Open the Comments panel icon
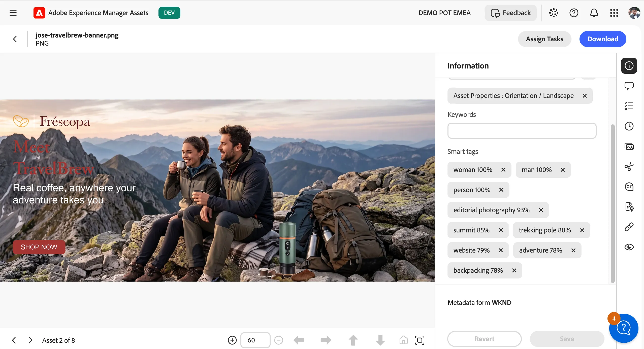The height and width of the screenshot is (349, 644). [629, 86]
